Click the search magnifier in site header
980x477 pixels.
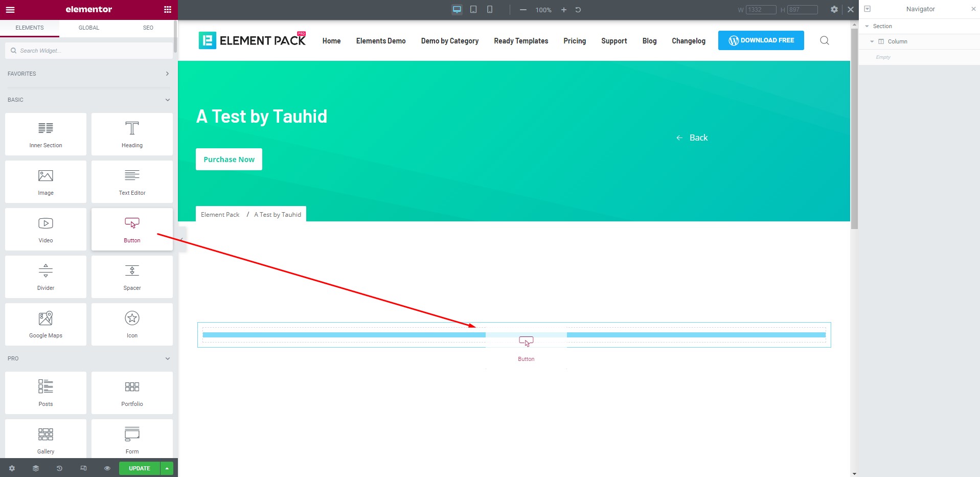tap(824, 40)
